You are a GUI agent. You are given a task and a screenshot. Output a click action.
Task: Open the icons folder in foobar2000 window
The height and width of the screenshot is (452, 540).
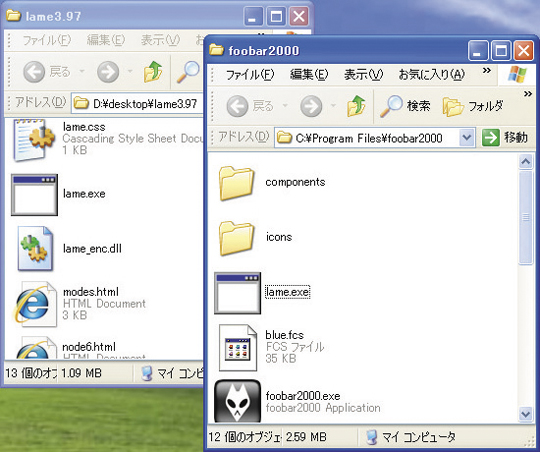237,238
